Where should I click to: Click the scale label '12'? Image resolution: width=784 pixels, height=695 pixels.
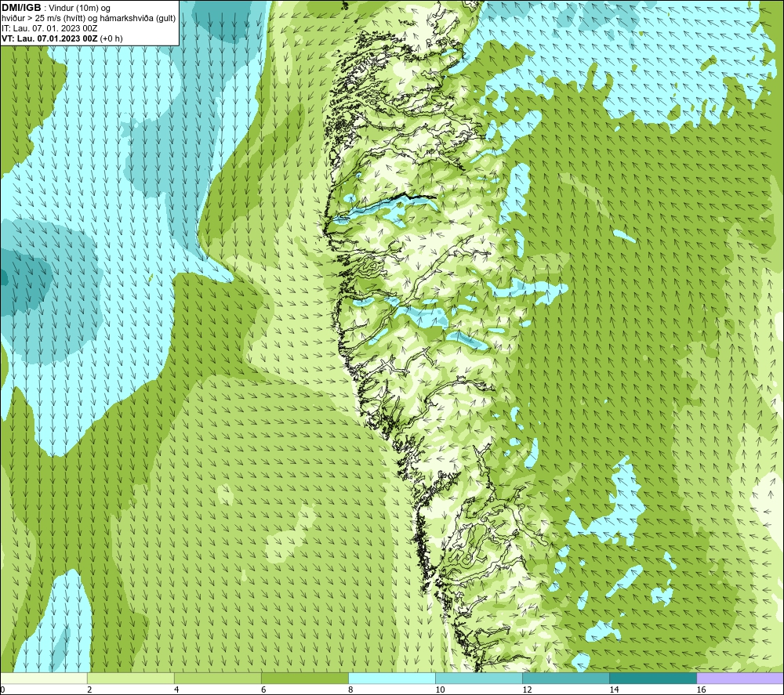[527, 690]
